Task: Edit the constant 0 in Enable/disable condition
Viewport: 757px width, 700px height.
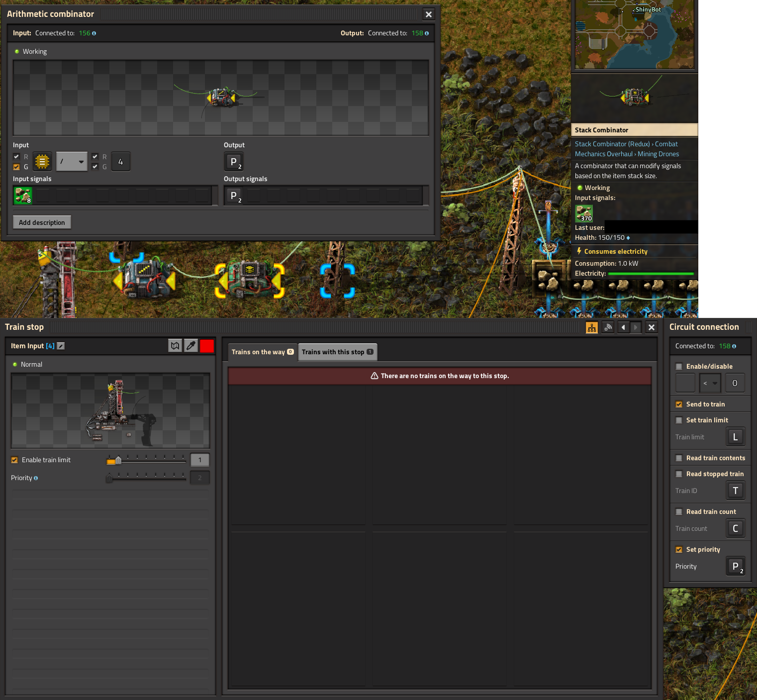Action: tap(735, 383)
